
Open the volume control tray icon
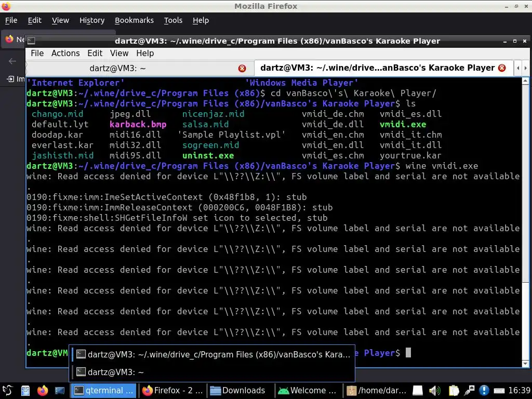point(435,391)
